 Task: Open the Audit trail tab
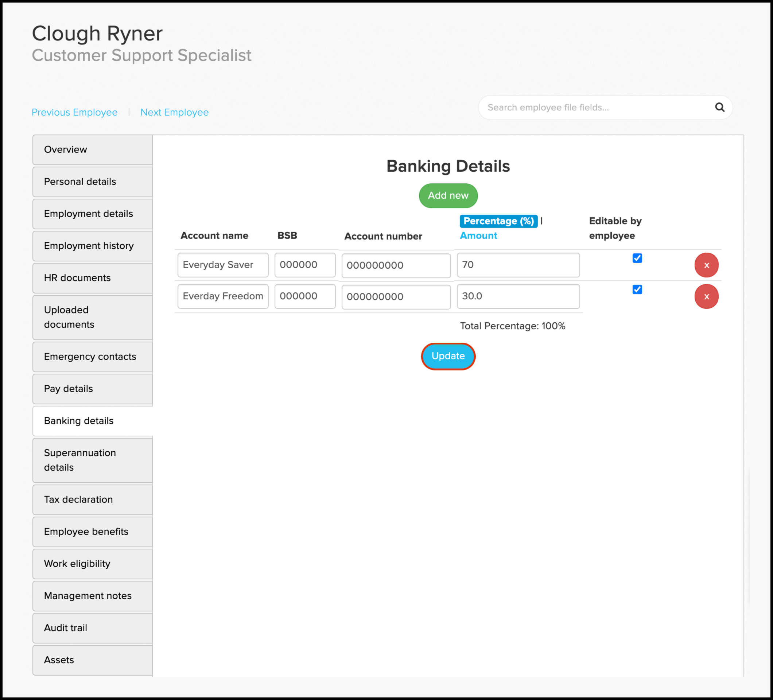tap(92, 628)
